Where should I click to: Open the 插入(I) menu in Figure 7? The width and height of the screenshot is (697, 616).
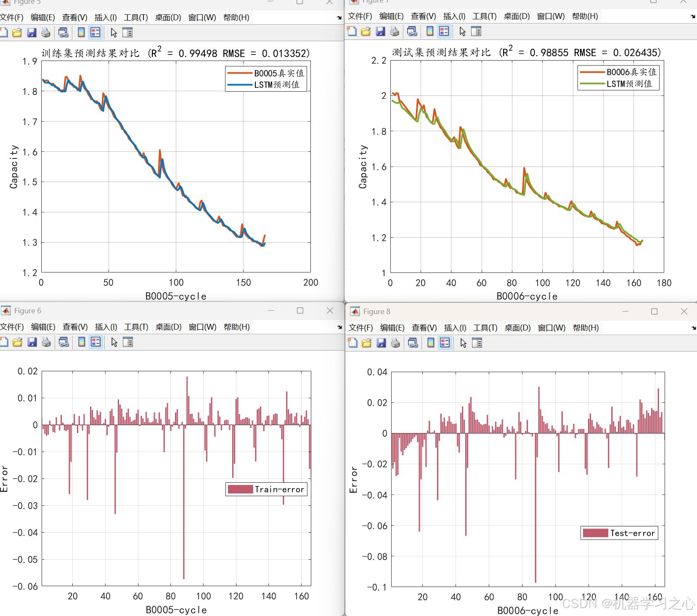(x=454, y=16)
